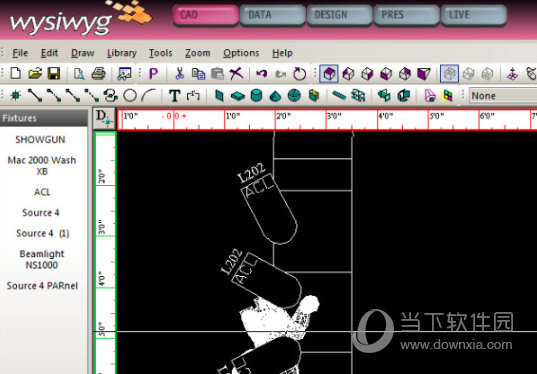This screenshot has width=537, height=374.
Task: Copy selection using copy icon
Action: point(198,74)
